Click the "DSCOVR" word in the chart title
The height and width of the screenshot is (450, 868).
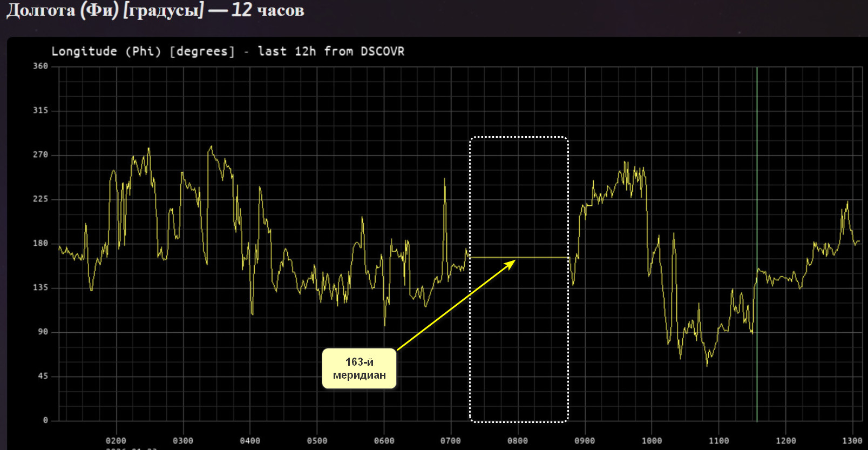tap(382, 51)
